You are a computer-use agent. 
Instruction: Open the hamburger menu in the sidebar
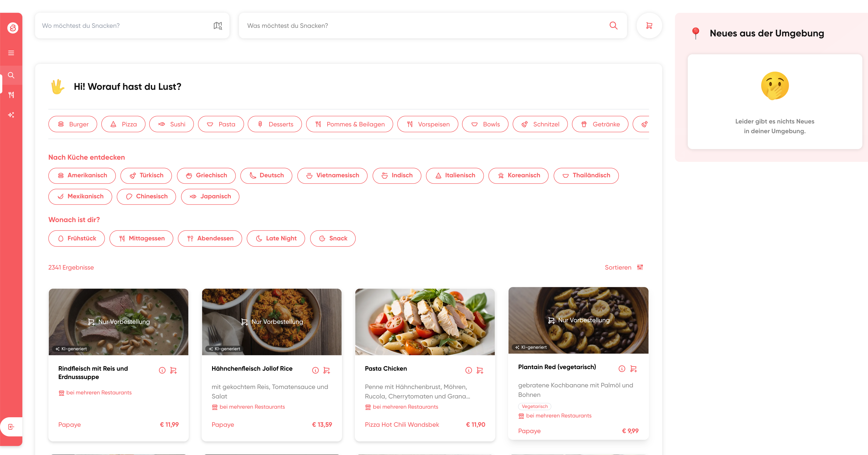click(11, 53)
